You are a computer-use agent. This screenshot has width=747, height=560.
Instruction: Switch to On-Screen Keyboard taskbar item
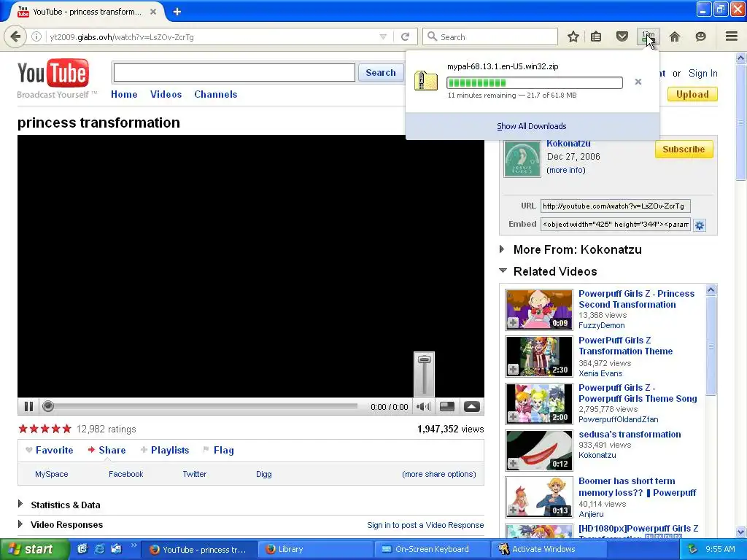click(x=432, y=549)
